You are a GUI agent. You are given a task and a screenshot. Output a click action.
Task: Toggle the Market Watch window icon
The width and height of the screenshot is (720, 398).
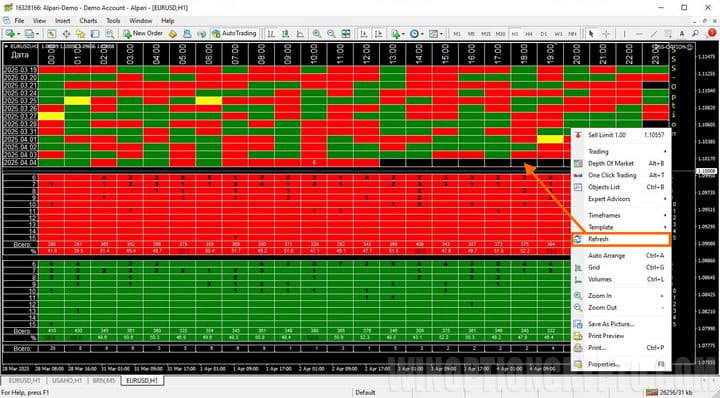click(x=51, y=34)
